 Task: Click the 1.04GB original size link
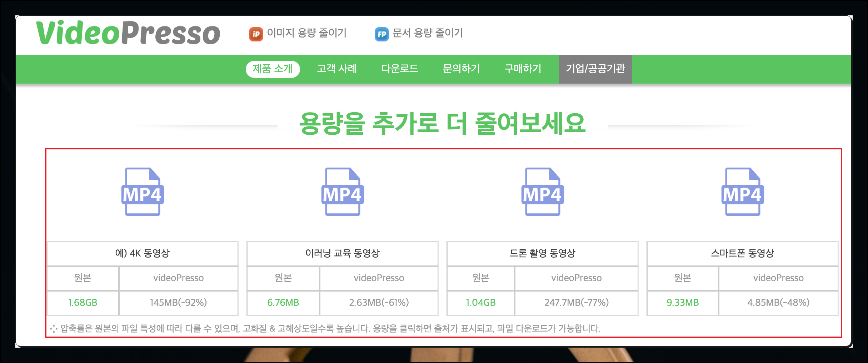click(x=481, y=303)
